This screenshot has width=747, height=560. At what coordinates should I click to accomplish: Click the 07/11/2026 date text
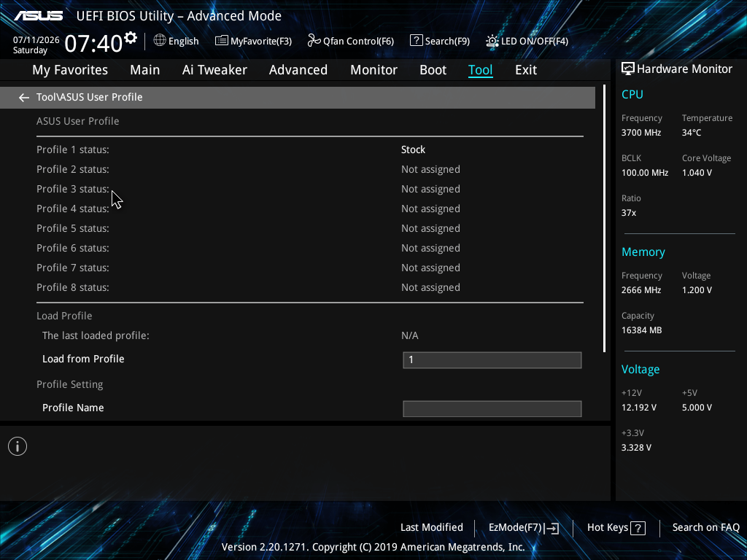tap(36, 40)
